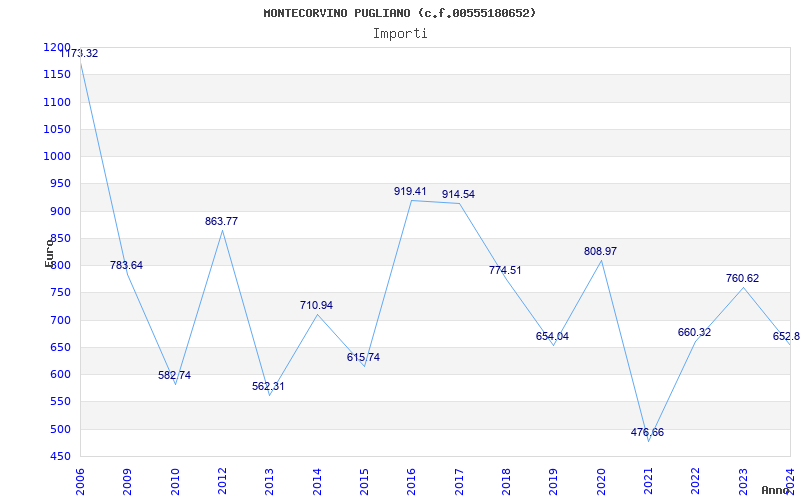Select the 950 y-axis value
Image resolution: width=800 pixels, height=500 pixels.
coord(60,184)
